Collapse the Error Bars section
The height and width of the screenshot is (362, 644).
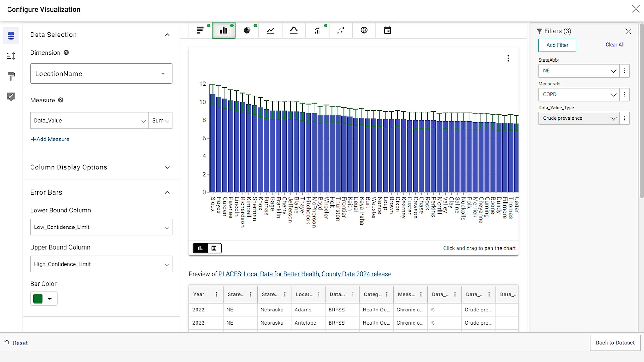(168, 192)
